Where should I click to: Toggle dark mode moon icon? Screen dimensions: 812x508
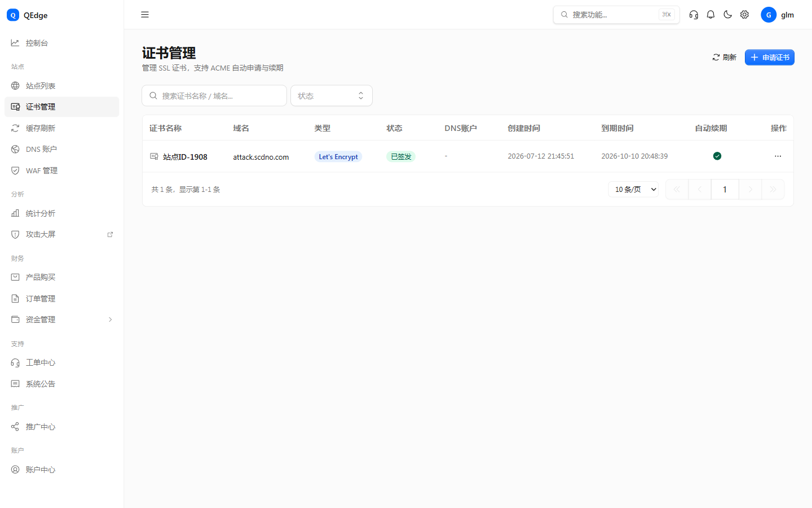click(x=727, y=15)
